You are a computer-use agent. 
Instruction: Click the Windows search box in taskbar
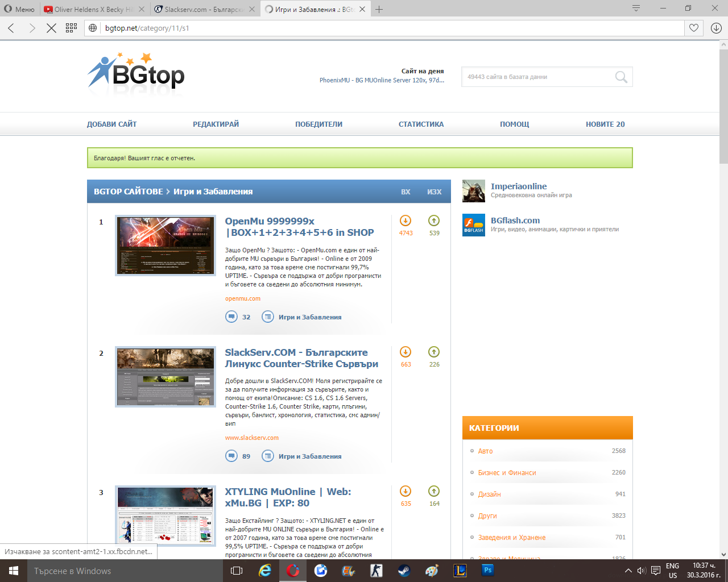click(x=125, y=571)
